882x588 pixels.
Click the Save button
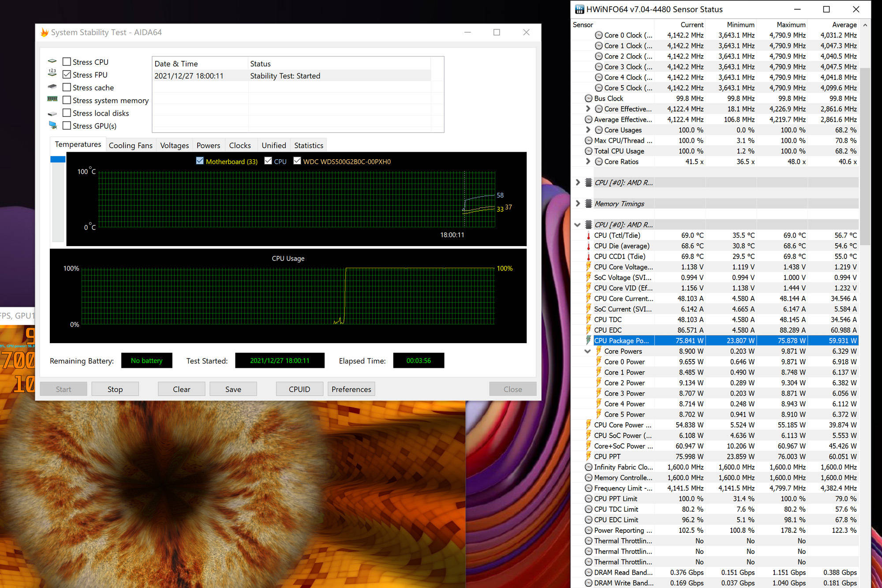coord(233,389)
